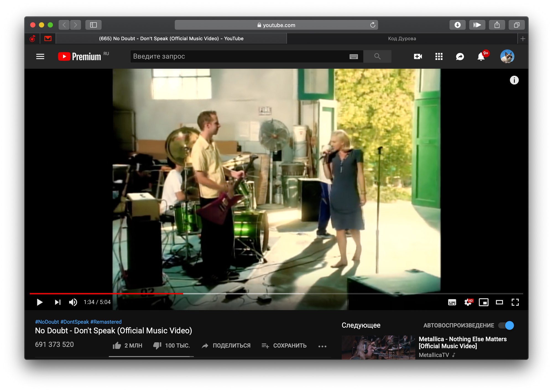Screen dimensions: 553x392
Task: Turn off the autoplay switch
Action: pyautogui.click(x=506, y=325)
